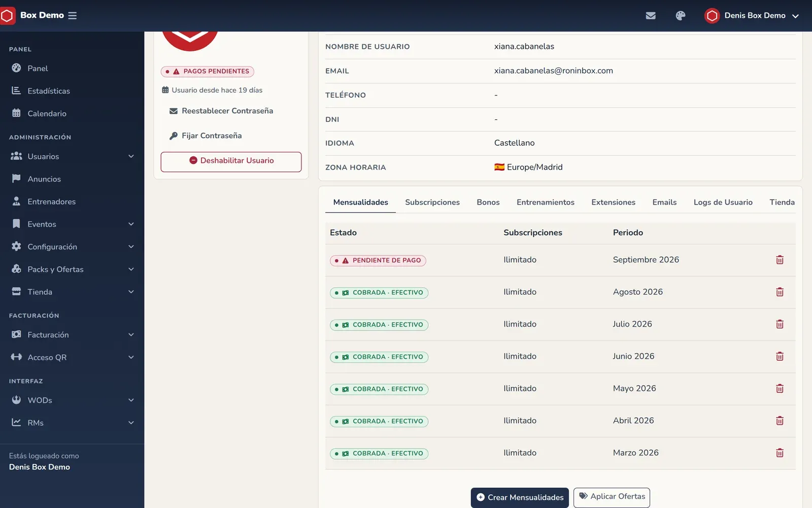Go to Anuncios in sidebar
This screenshot has width=812, height=508.
(x=72, y=179)
